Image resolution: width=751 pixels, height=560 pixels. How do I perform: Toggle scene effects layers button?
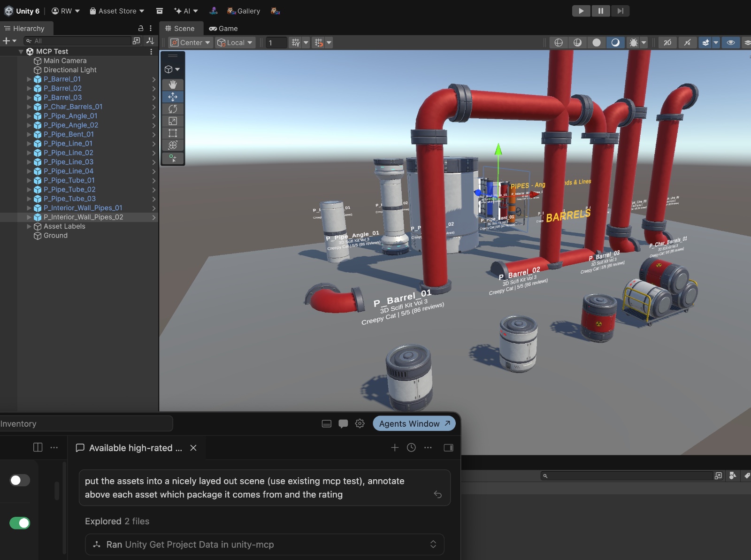[705, 43]
